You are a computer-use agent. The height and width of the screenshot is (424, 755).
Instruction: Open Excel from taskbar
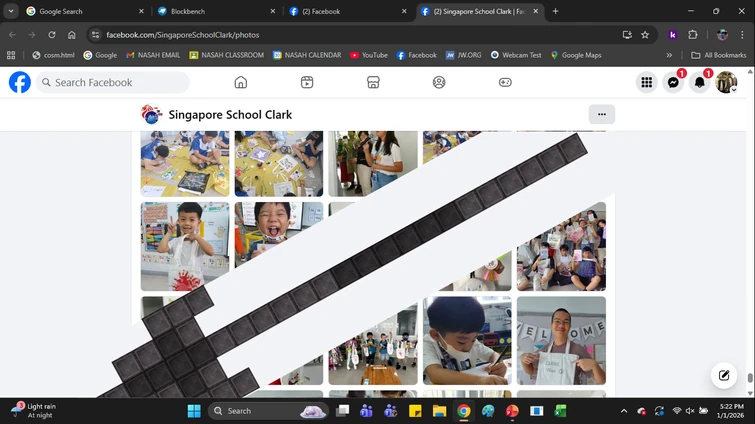(560, 411)
